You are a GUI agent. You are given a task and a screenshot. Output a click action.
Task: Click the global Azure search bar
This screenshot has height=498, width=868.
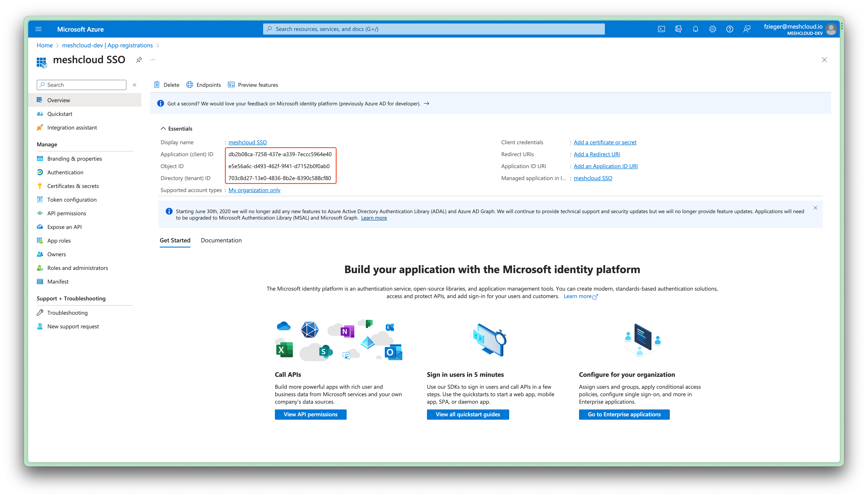[x=433, y=29]
